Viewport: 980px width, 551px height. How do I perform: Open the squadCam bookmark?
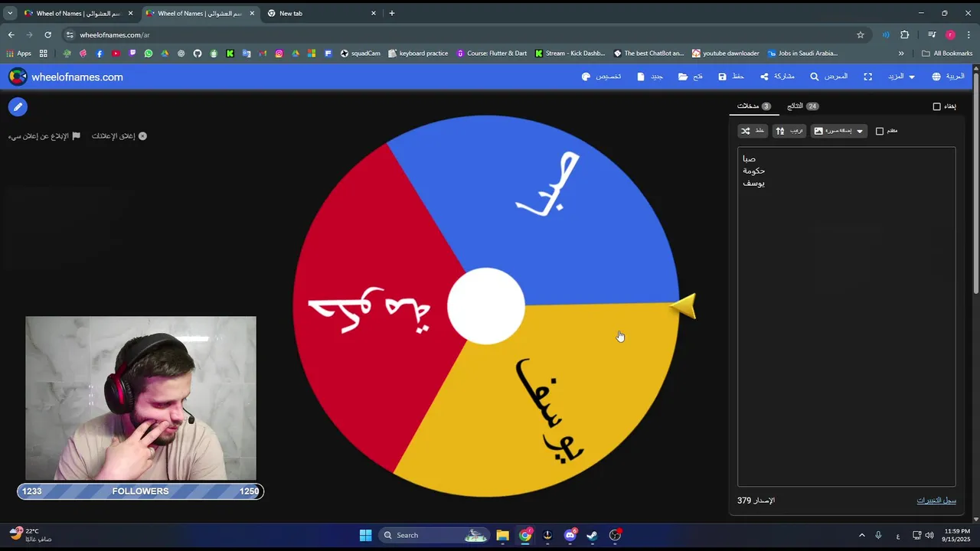(361, 54)
